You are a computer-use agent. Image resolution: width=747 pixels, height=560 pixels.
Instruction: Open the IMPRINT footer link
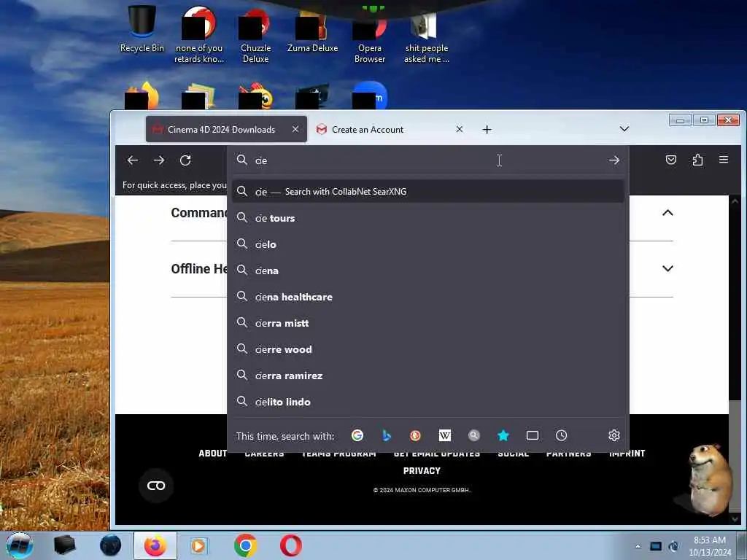tap(627, 454)
